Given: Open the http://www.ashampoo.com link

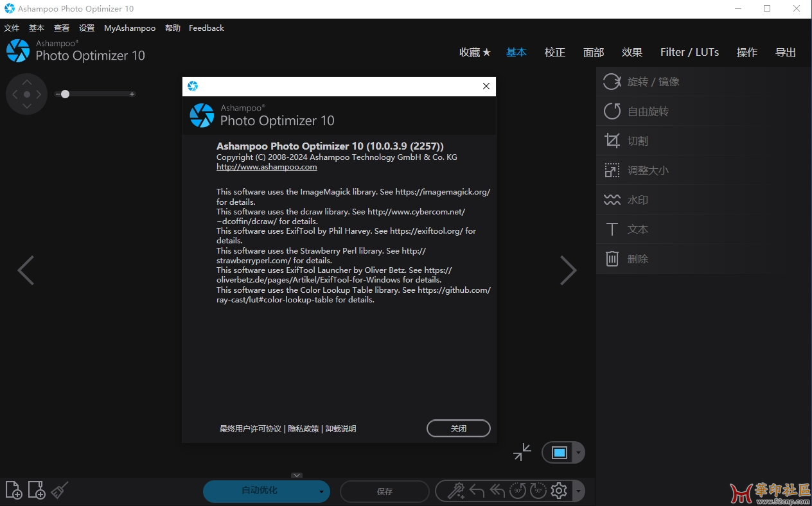Looking at the screenshot, I should pyautogui.click(x=267, y=167).
